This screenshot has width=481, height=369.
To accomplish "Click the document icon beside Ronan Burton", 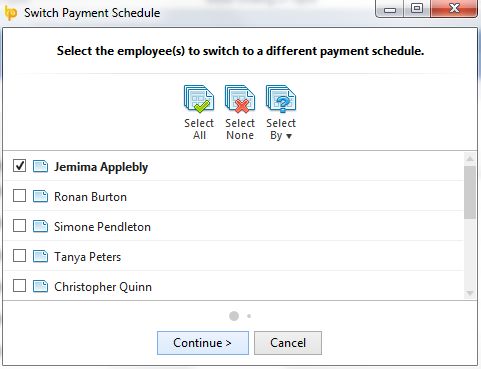I will (x=40, y=196).
